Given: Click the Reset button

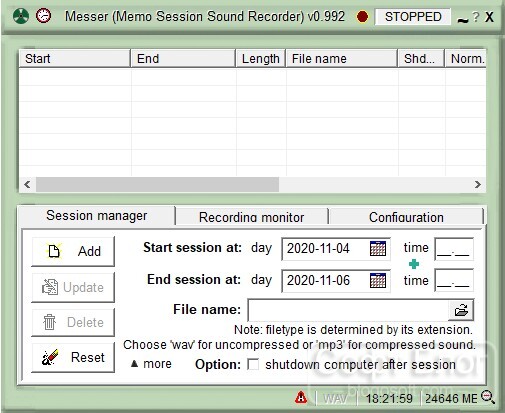Looking at the screenshot, I should [x=73, y=357].
